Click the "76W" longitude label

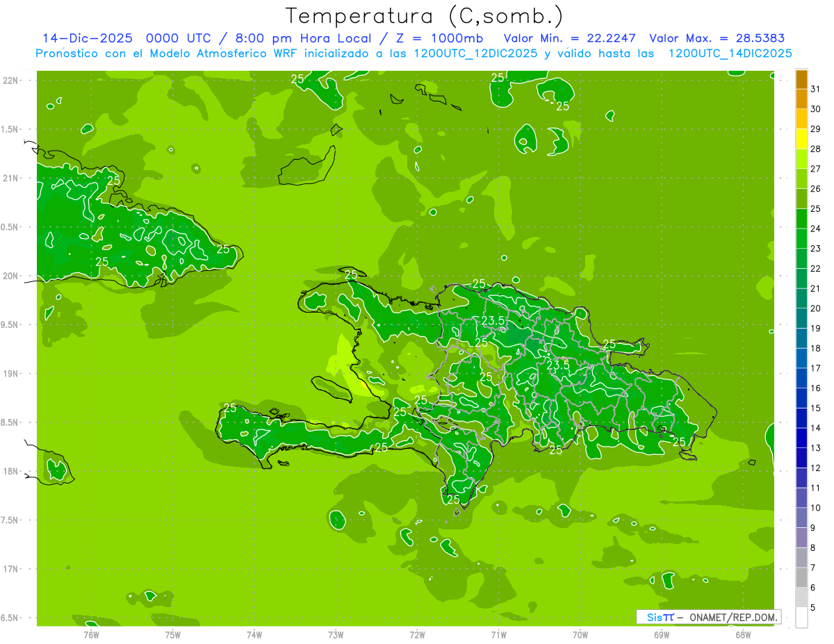91,634
